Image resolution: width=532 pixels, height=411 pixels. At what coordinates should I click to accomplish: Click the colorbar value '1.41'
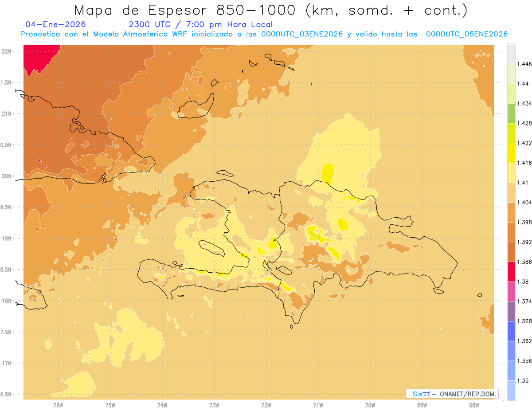pos(523,183)
